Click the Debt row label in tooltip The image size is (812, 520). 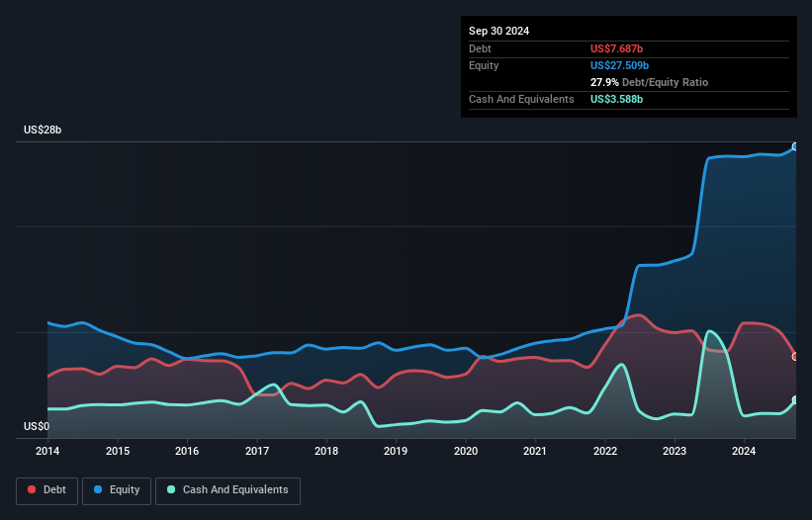click(480, 48)
